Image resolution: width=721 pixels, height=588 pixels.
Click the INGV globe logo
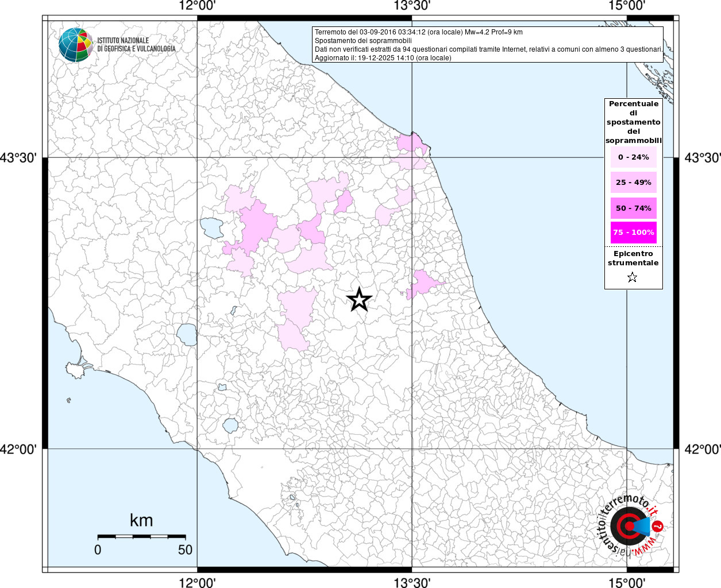75,44
